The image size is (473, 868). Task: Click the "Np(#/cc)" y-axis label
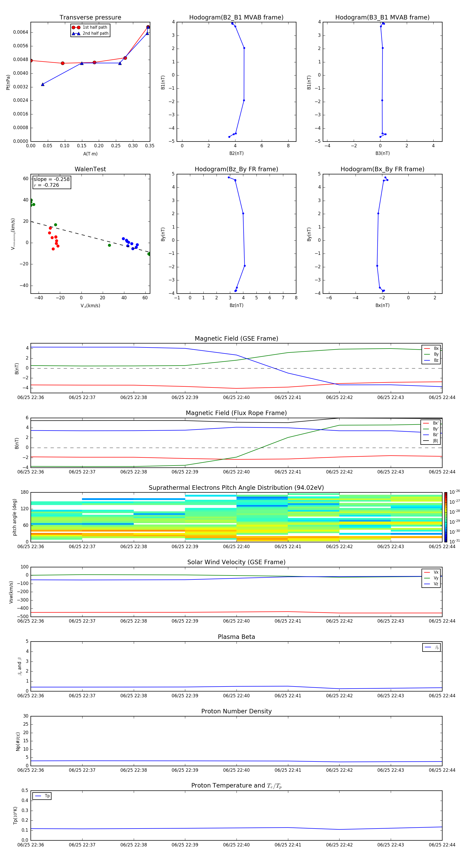coord(18,741)
